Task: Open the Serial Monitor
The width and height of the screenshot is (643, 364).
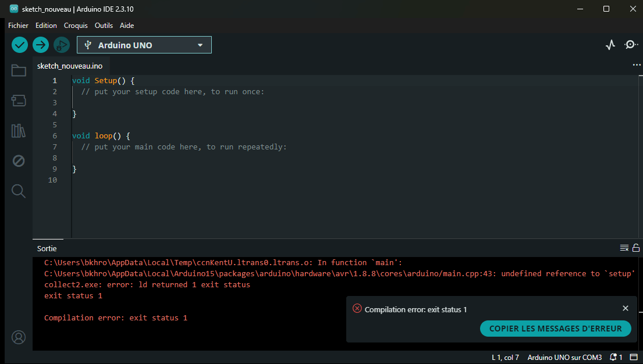Action: pyautogui.click(x=631, y=45)
